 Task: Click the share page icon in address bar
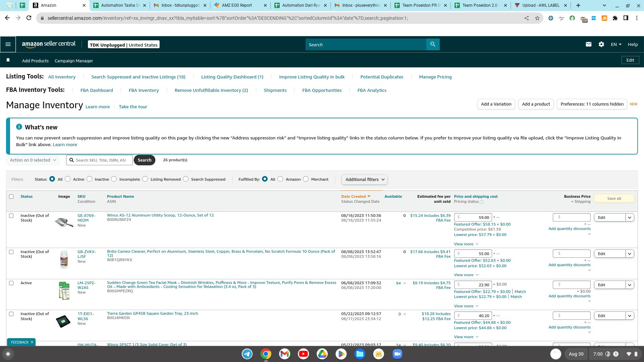click(527, 18)
